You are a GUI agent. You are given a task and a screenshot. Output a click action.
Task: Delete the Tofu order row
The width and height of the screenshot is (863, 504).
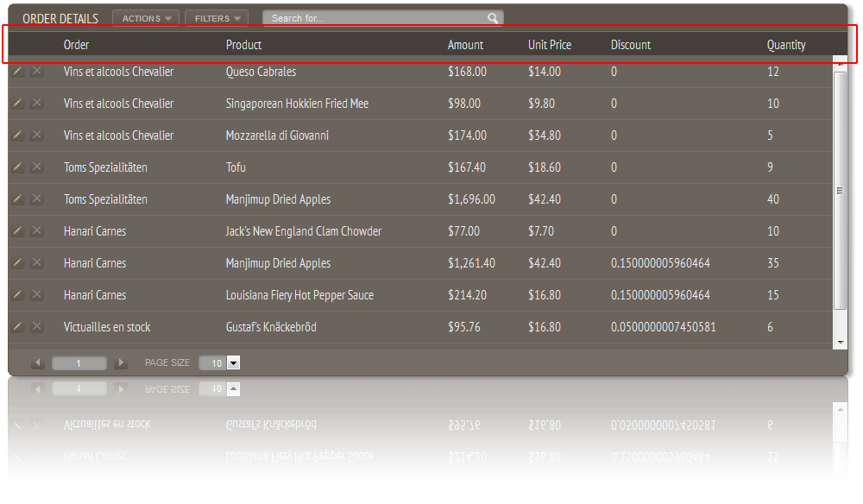36,167
